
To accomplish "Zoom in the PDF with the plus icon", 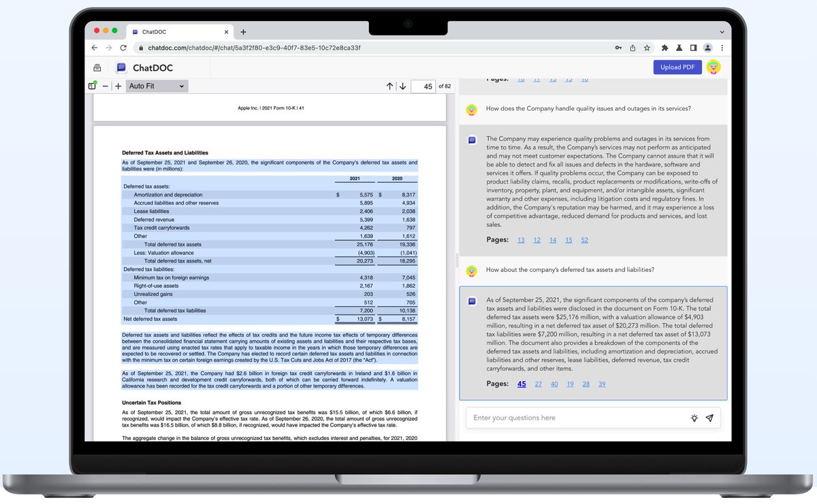I will [118, 86].
